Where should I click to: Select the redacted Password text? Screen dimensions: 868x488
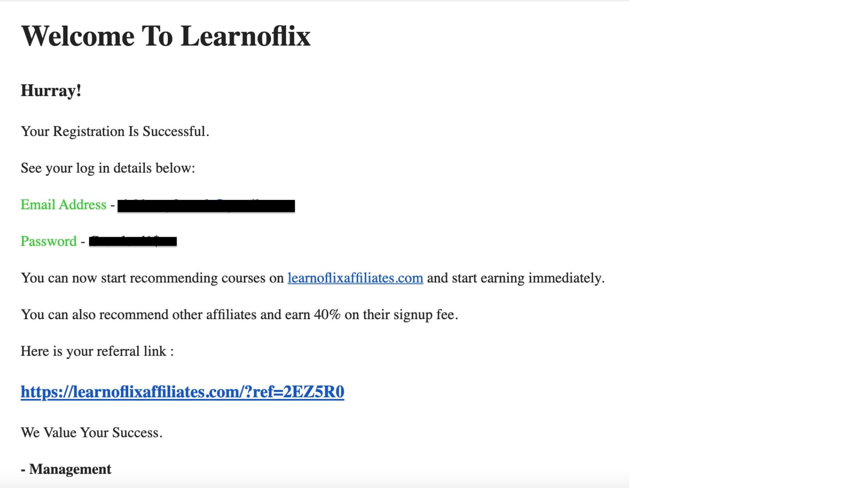(x=133, y=241)
